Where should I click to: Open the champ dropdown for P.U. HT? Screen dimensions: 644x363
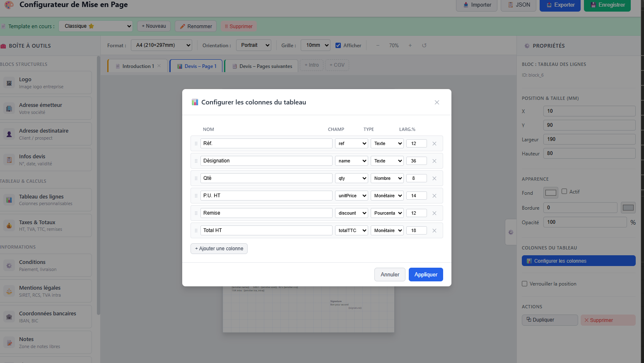point(351,196)
